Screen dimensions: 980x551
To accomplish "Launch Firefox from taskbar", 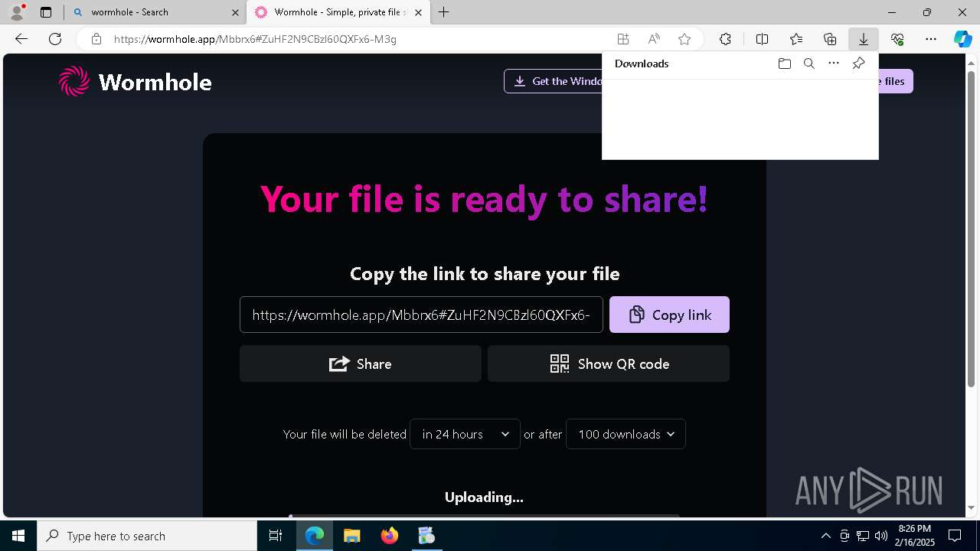I will pos(390,536).
